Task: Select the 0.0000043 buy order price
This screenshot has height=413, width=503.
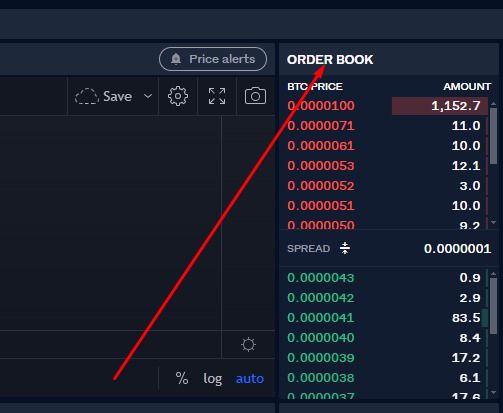Action: click(x=320, y=278)
